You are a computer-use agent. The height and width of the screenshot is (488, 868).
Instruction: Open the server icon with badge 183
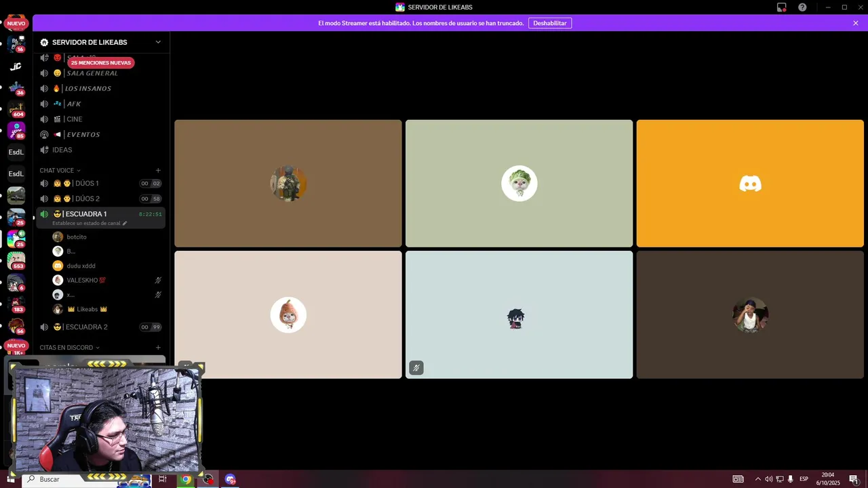coord(16,304)
